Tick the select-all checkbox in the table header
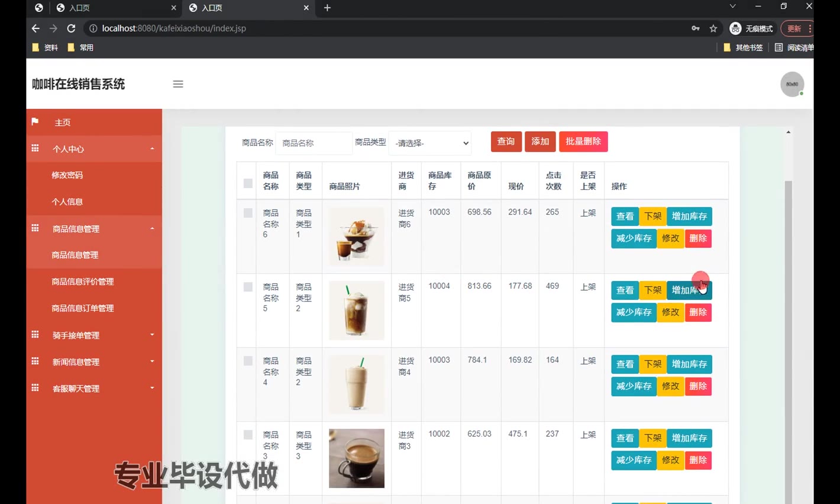The height and width of the screenshot is (504, 840). point(248,183)
